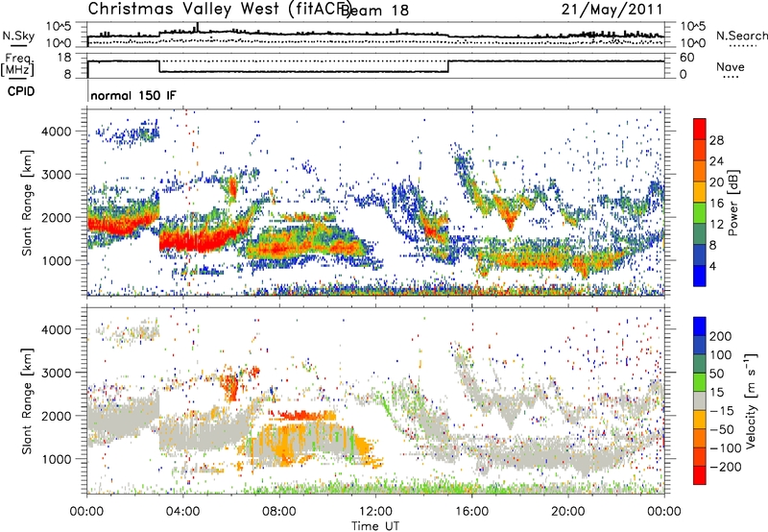
Task: Click the date '21/May/2011'
Action: tap(612, 10)
